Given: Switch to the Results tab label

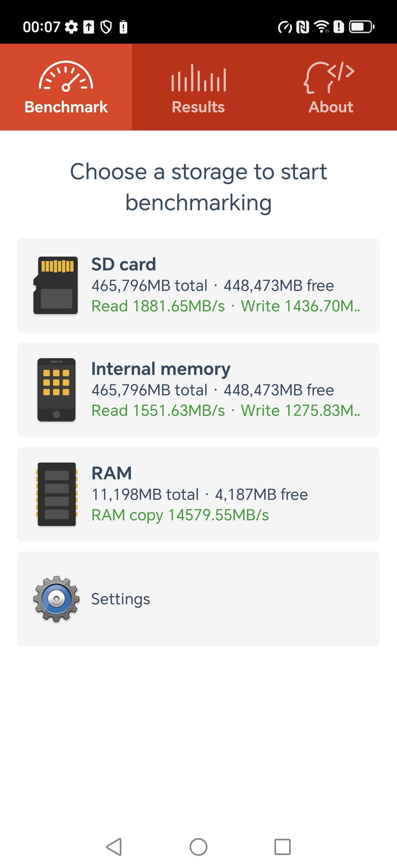Looking at the screenshot, I should coord(198,107).
